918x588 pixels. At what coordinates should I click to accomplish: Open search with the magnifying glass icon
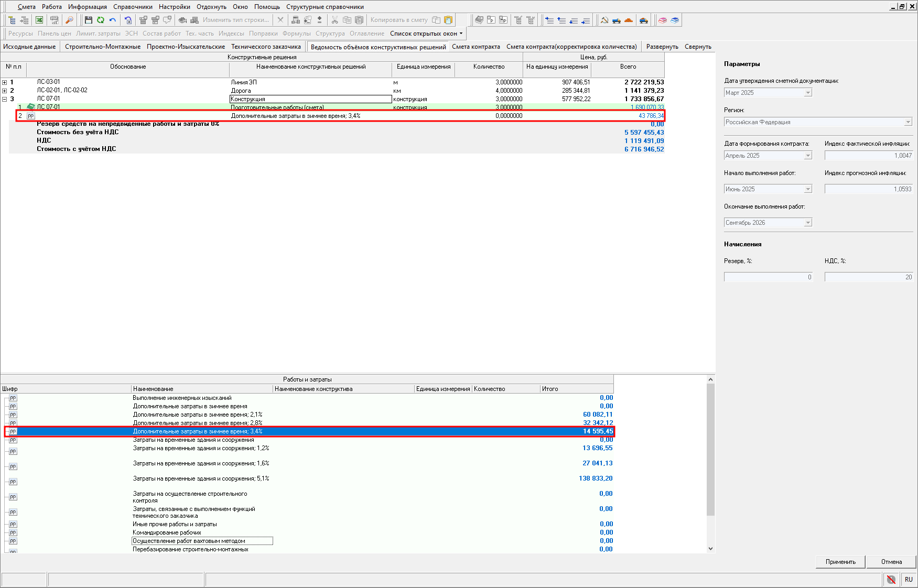(x=69, y=20)
